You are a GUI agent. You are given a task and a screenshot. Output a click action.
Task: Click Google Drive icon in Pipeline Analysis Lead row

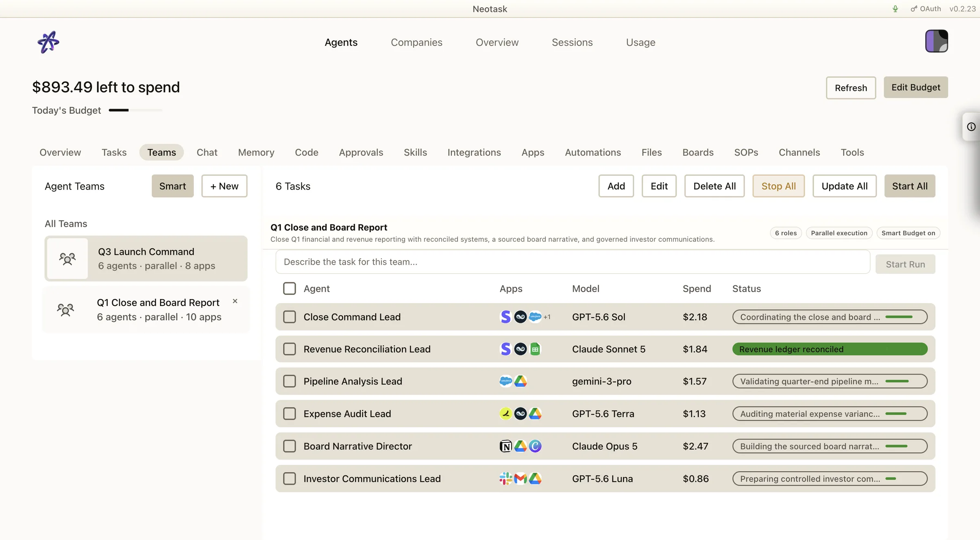(x=520, y=381)
